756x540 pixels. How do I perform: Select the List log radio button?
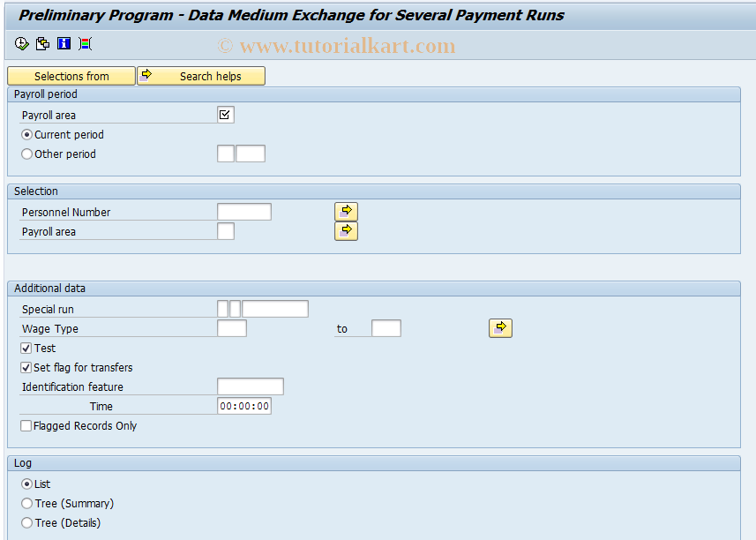[x=27, y=484]
